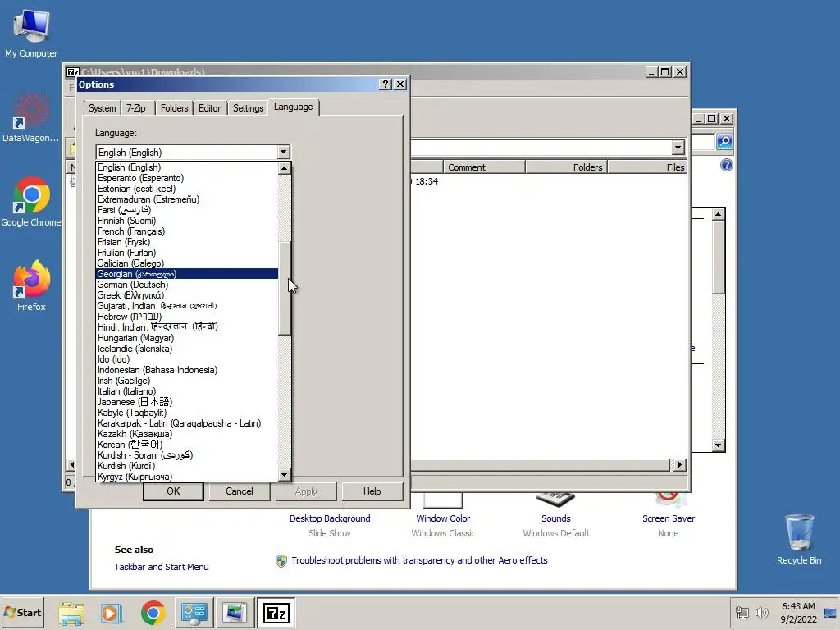Select Japanese language entry

click(187, 402)
